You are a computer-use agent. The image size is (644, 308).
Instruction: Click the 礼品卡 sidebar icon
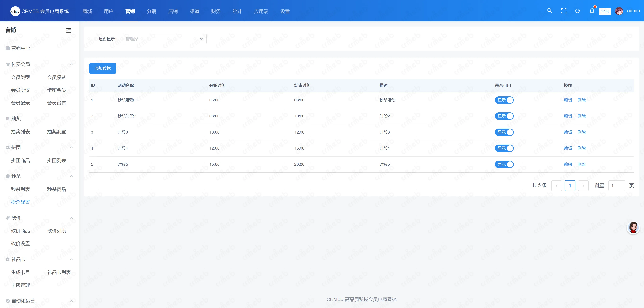[x=8, y=259]
